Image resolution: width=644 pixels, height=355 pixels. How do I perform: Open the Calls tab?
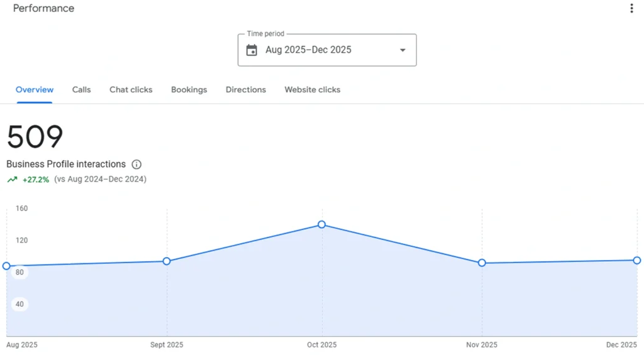[81, 90]
